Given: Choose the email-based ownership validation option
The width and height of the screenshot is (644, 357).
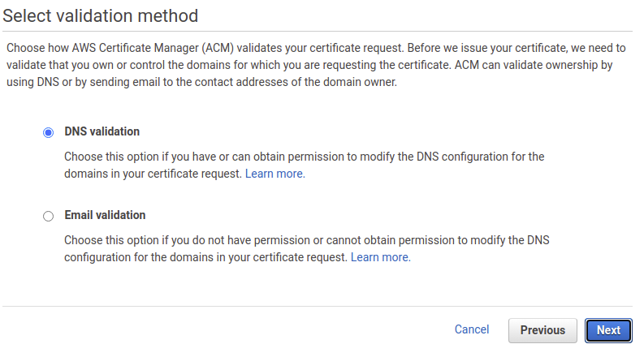Looking at the screenshot, I should [48, 217].
